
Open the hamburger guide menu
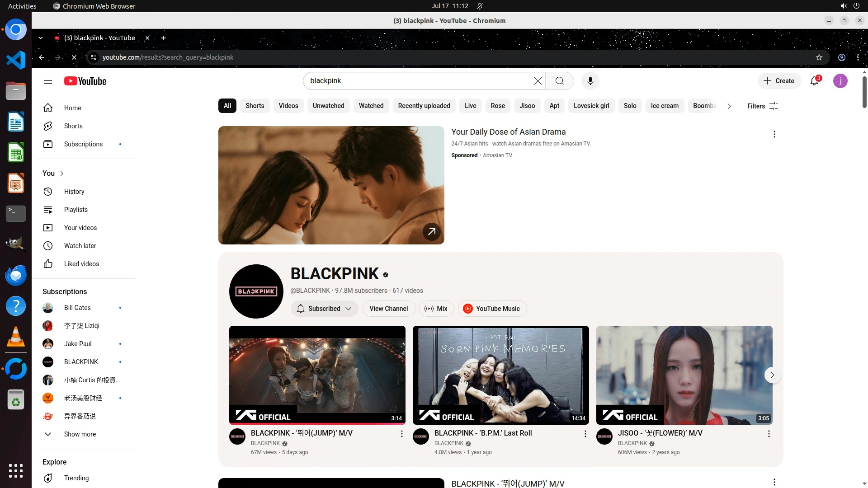click(48, 81)
